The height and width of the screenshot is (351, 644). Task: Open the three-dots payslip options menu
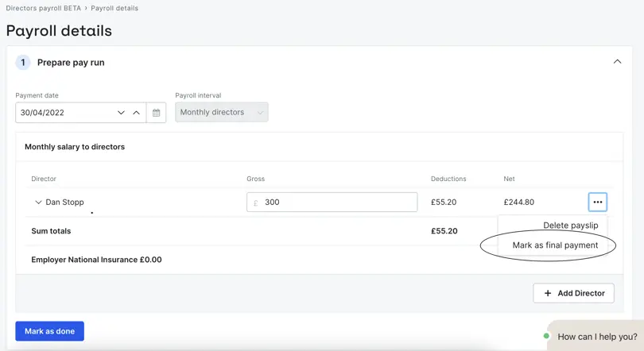(598, 202)
